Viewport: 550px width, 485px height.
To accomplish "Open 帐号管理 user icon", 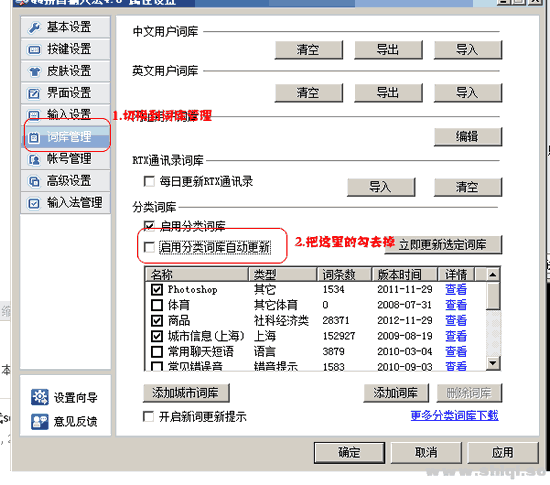I will click(34, 160).
